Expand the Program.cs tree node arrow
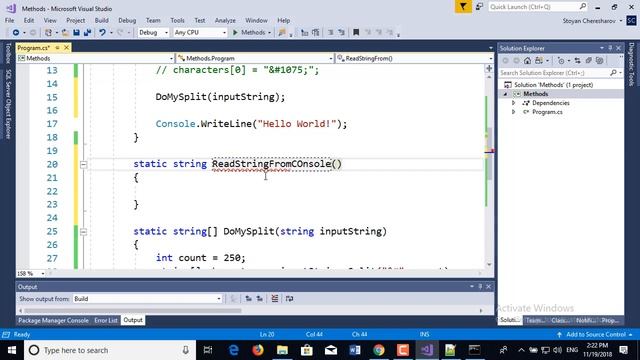 [x=513, y=112]
